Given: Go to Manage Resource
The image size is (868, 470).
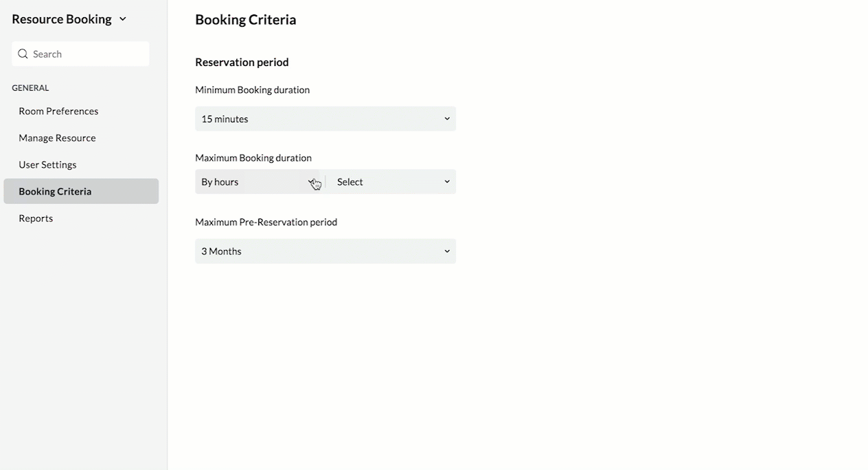Looking at the screenshot, I should click(57, 138).
